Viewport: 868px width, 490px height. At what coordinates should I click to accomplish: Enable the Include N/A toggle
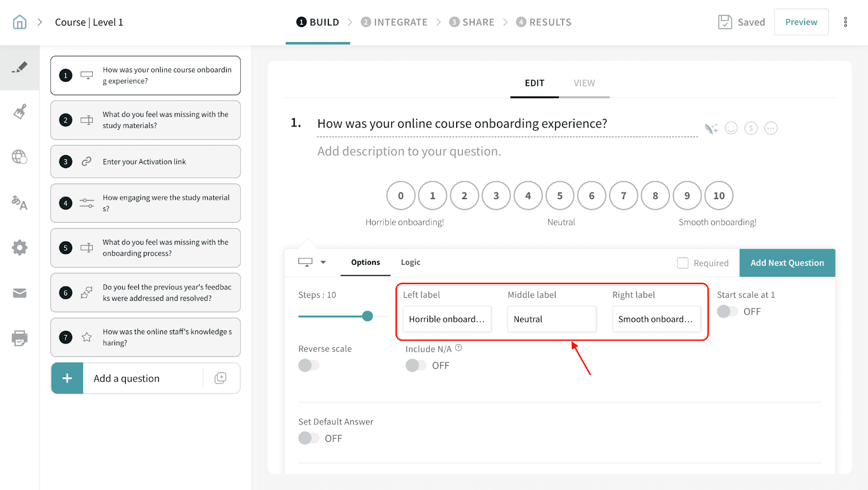coord(416,366)
